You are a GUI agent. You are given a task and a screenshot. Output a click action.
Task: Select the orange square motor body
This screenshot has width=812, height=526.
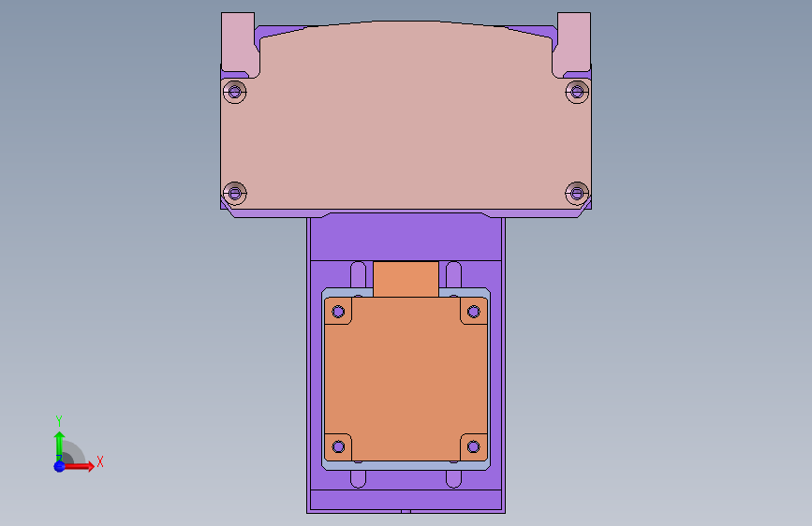pyautogui.click(x=406, y=379)
